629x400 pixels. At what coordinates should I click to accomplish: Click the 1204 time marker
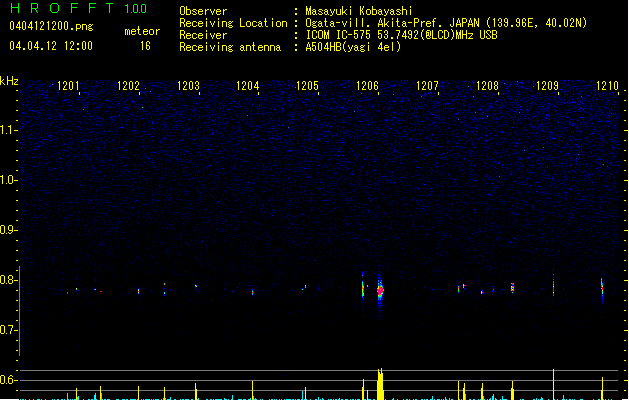248,86
